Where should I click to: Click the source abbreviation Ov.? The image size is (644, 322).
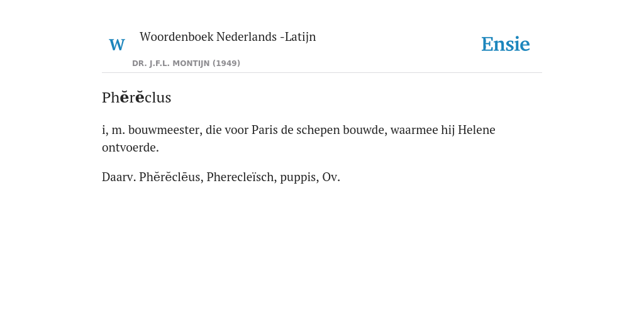pos(331,177)
